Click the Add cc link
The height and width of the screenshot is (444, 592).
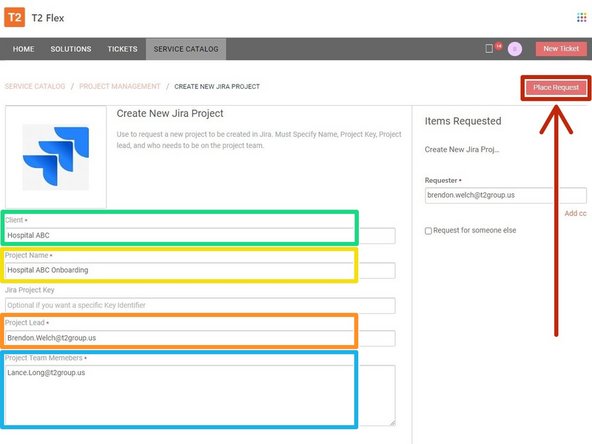pyautogui.click(x=575, y=213)
